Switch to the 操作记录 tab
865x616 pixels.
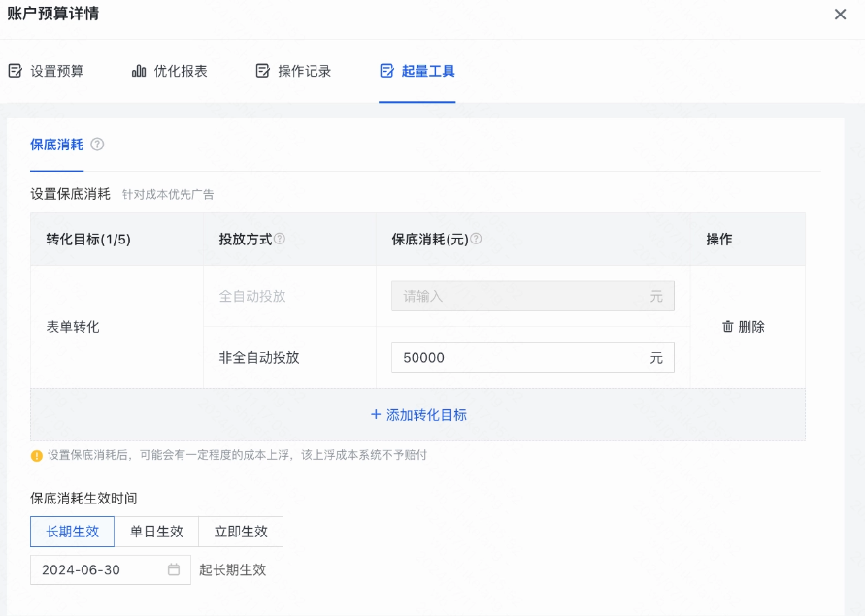(x=292, y=70)
